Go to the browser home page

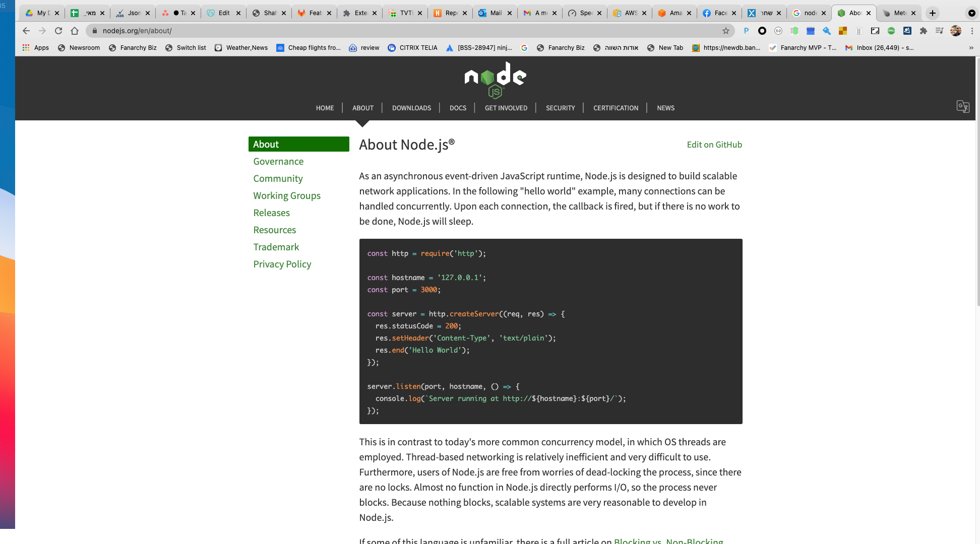(75, 31)
